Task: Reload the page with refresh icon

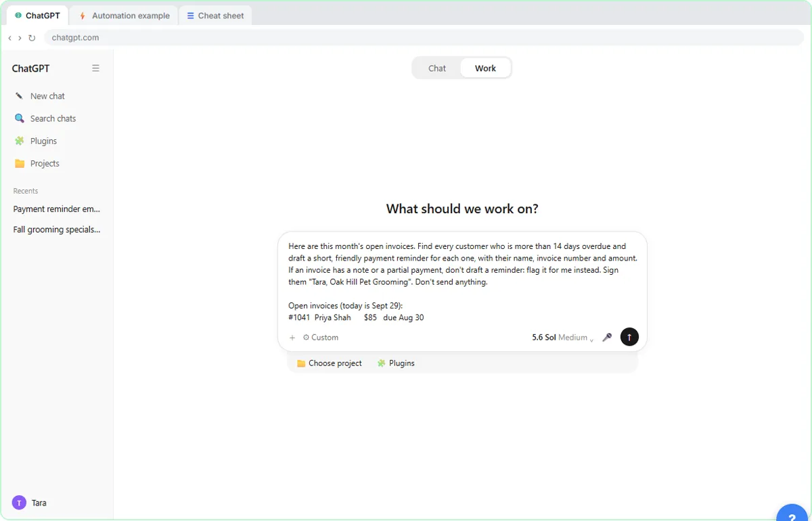Action: [x=32, y=38]
